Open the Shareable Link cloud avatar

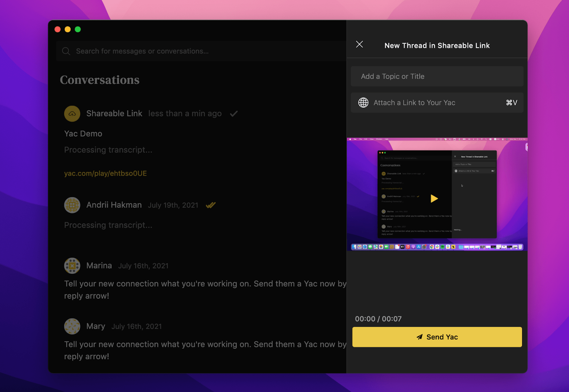72,114
